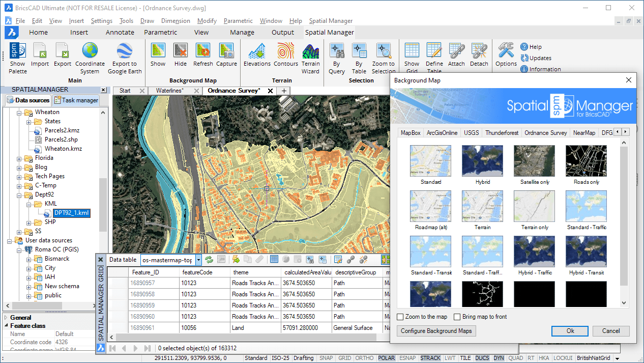Click Configure Background Maps button

(436, 331)
